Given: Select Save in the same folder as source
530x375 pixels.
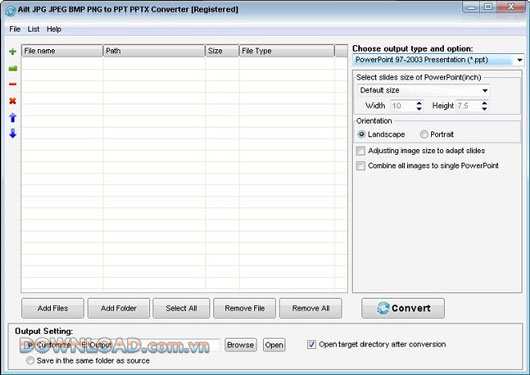Looking at the screenshot, I should pyautogui.click(x=30, y=360).
